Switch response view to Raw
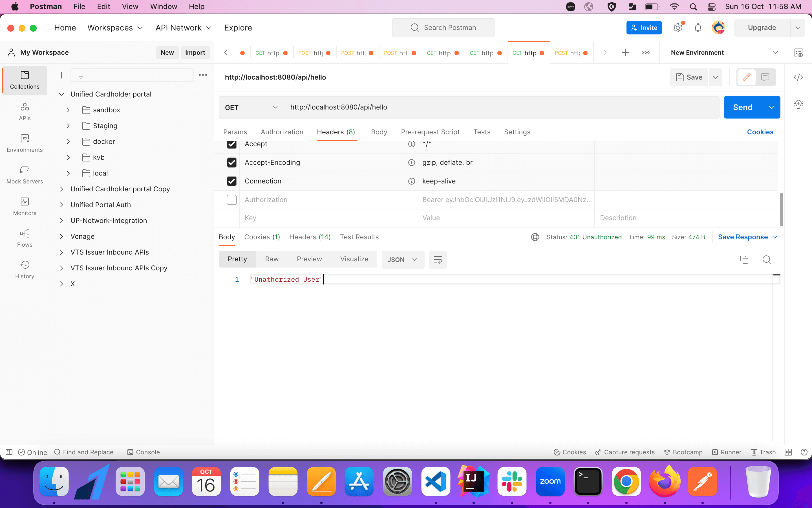This screenshot has height=508, width=812. [x=272, y=259]
